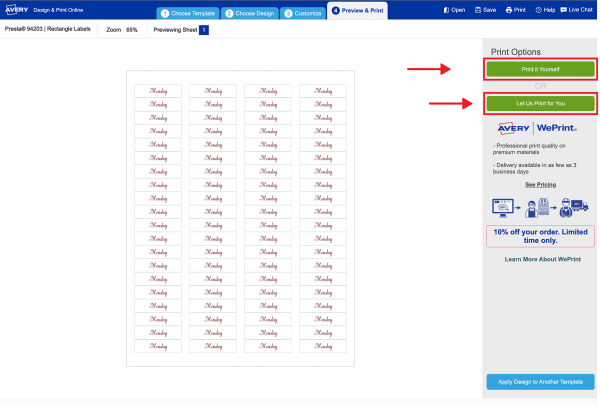The height and width of the screenshot is (405, 600).
Task: Click the WePrint delivery process illustration
Action: [540, 207]
